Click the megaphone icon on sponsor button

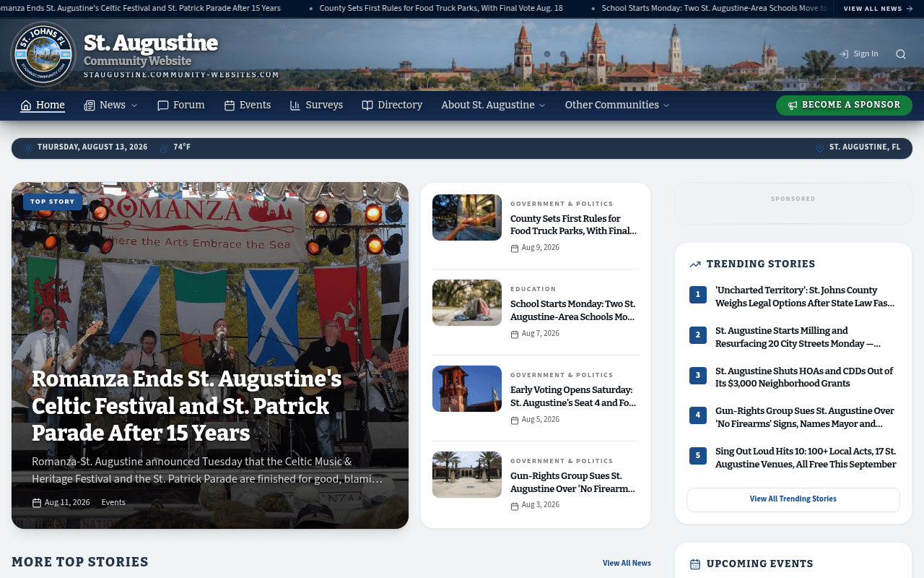coord(793,105)
